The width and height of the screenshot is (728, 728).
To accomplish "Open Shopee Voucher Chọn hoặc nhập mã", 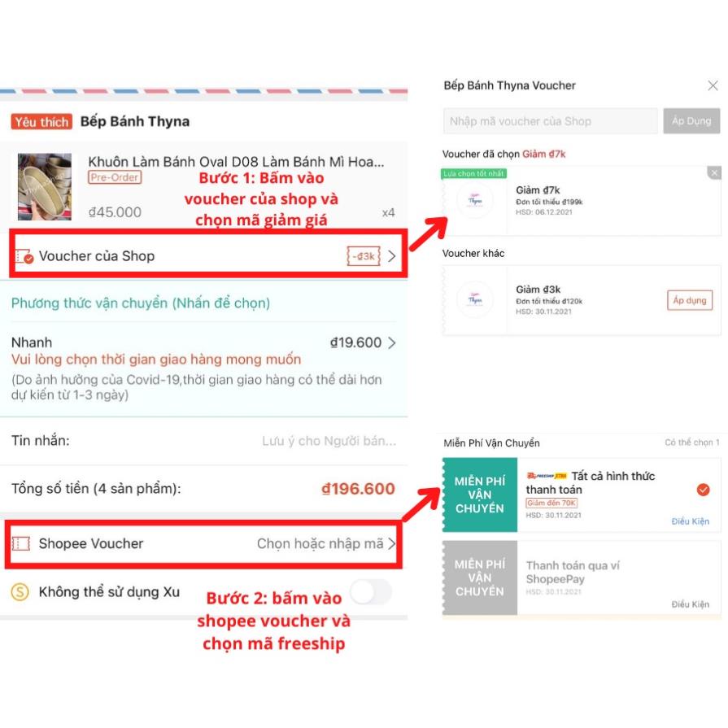I will pos(326,543).
